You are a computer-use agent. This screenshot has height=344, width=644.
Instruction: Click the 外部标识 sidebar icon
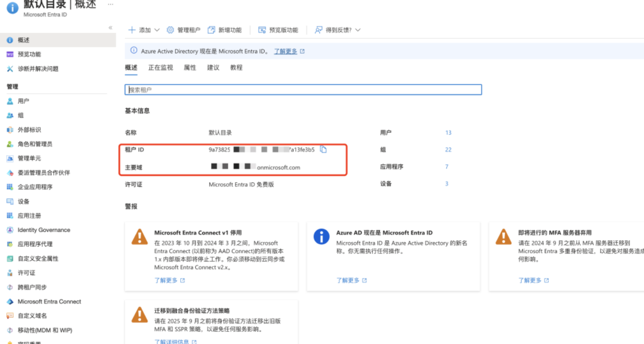click(10, 130)
